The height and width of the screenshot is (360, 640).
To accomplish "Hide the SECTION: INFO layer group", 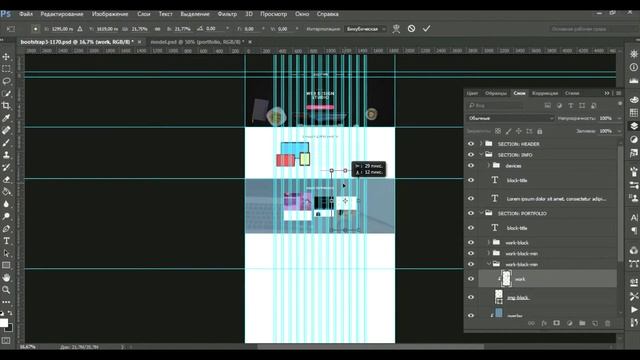I will pyautogui.click(x=471, y=155).
